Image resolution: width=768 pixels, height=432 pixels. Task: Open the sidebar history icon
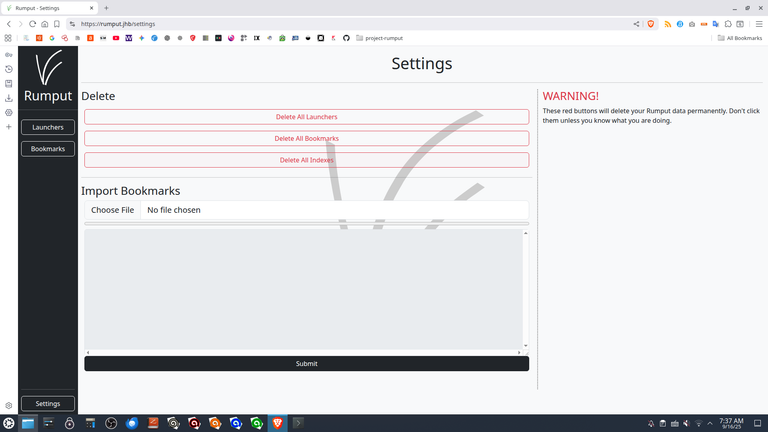point(9,69)
